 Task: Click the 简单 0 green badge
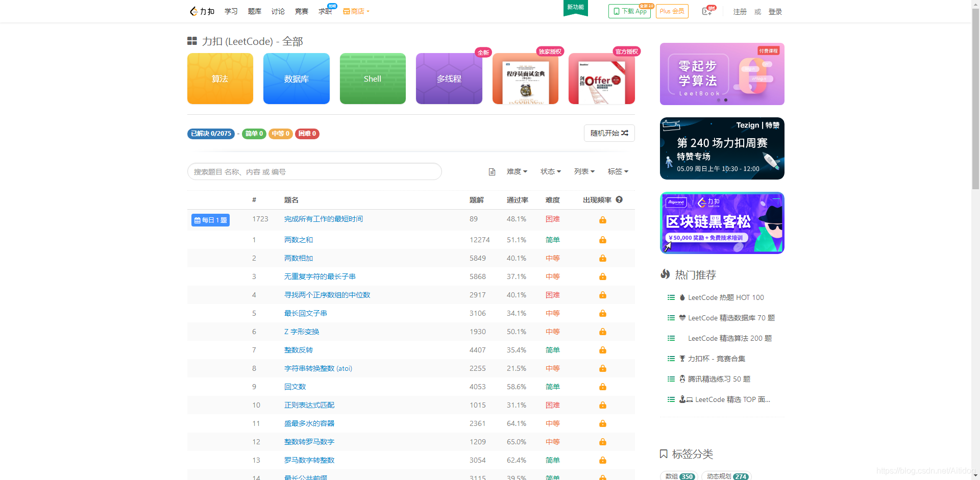pyautogui.click(x=254, y=134)
